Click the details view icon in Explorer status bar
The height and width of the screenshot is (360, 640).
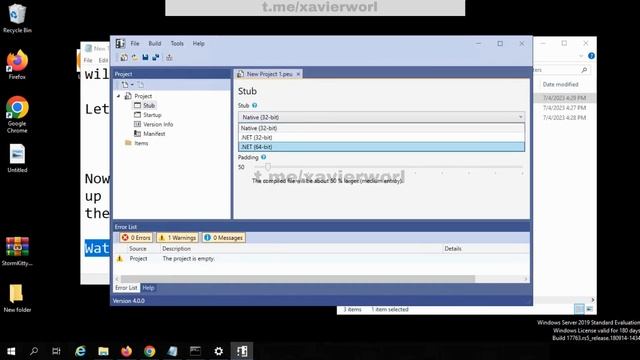click(x=579, y=309)
